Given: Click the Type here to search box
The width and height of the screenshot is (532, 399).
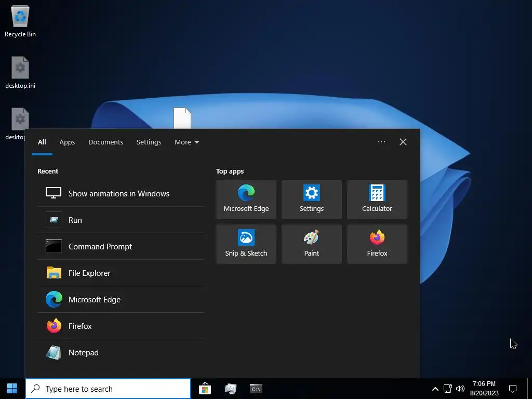Looking at the screenshot, I should point(108,389).
